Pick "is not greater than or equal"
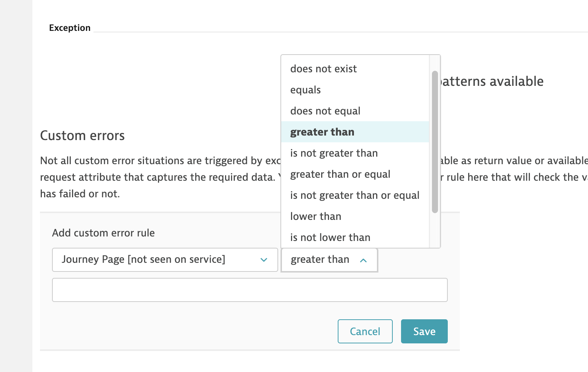This screenshot has width=588, height=372. 355,195
